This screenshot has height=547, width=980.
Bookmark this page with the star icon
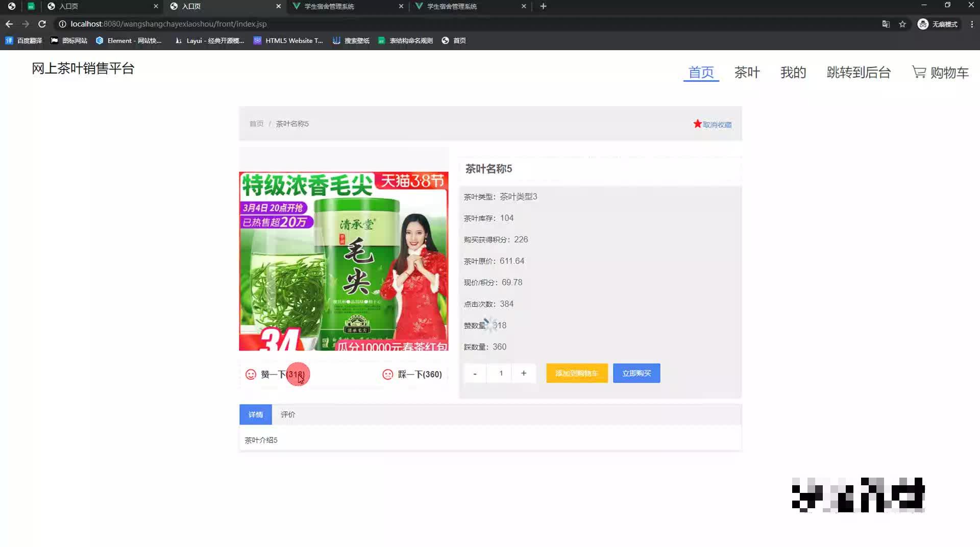pos(902,24)
